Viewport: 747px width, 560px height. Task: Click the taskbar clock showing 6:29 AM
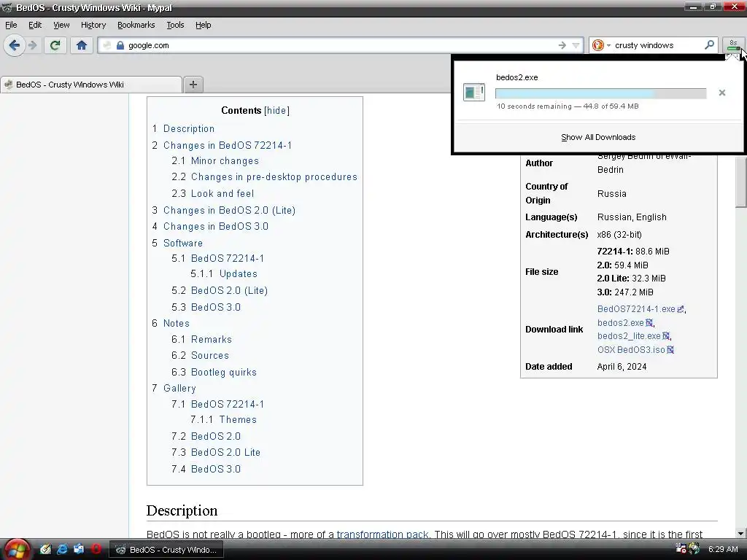pyautogui.click(x=723, y=549)
